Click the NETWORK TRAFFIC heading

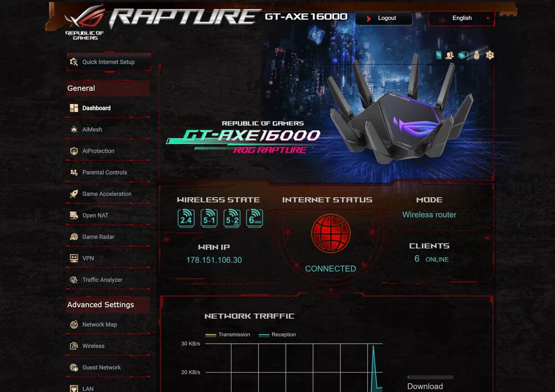250,316
